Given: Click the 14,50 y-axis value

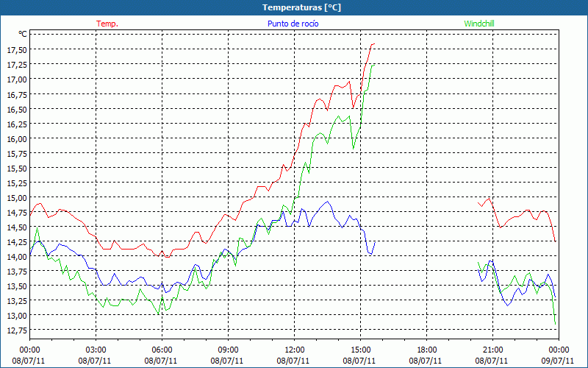Looking at the screenshot, I should point(17,227).
